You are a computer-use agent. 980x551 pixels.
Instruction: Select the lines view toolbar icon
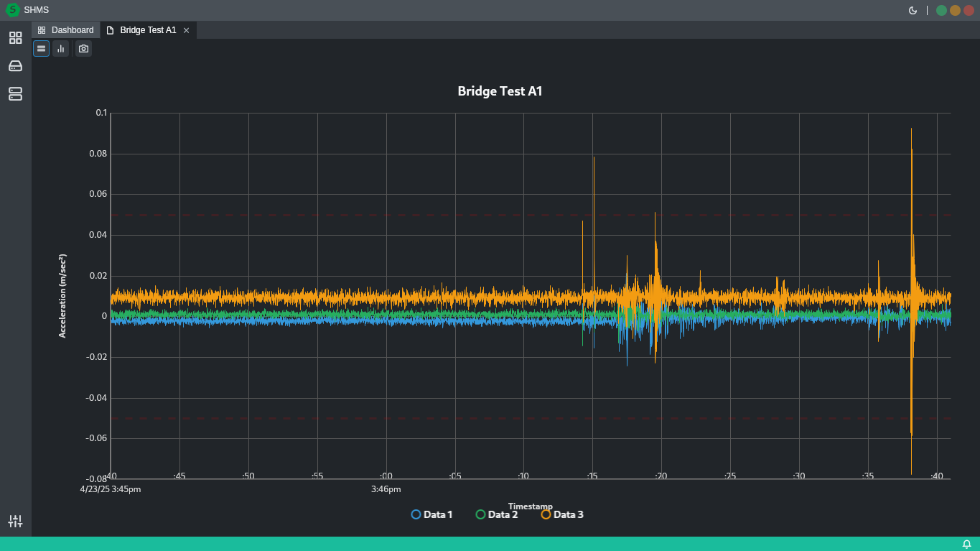point(42,49)
